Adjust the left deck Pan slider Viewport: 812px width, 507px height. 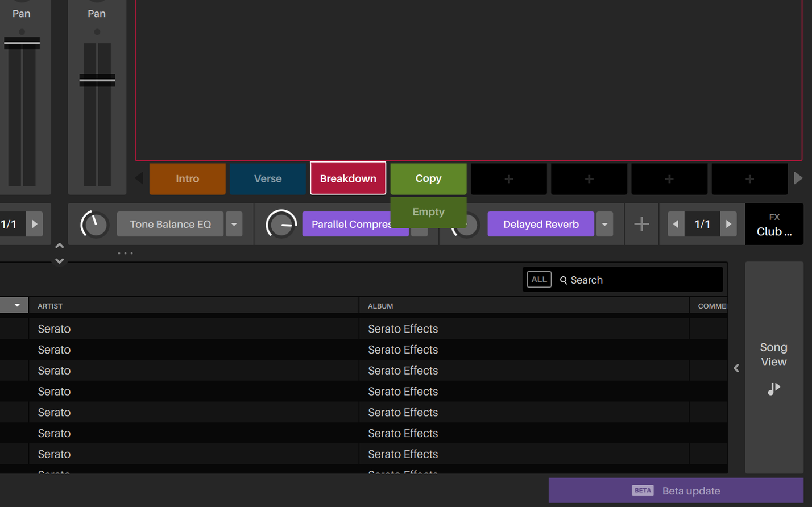(x=22, y=41)
